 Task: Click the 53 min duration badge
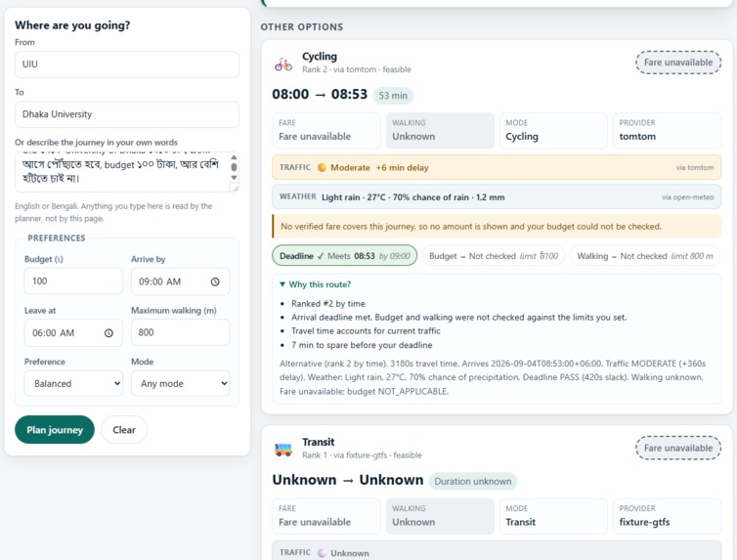393,96
